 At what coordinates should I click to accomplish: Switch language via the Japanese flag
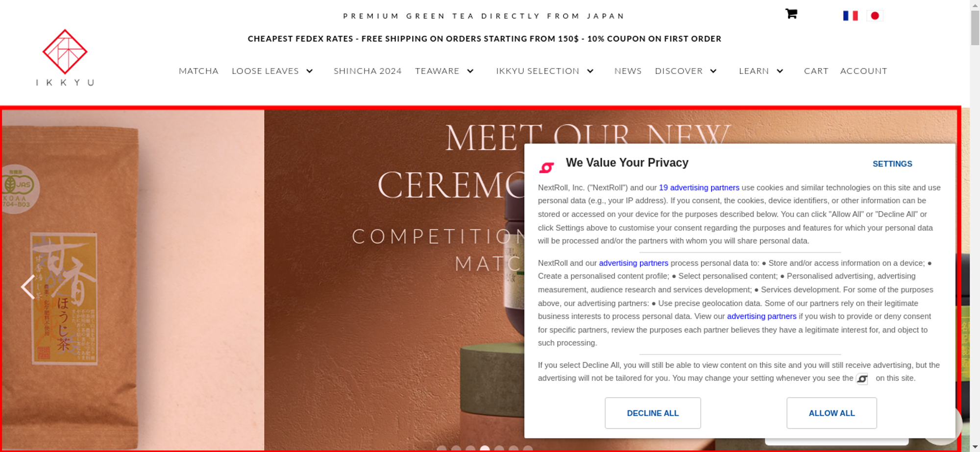(875, 16)
